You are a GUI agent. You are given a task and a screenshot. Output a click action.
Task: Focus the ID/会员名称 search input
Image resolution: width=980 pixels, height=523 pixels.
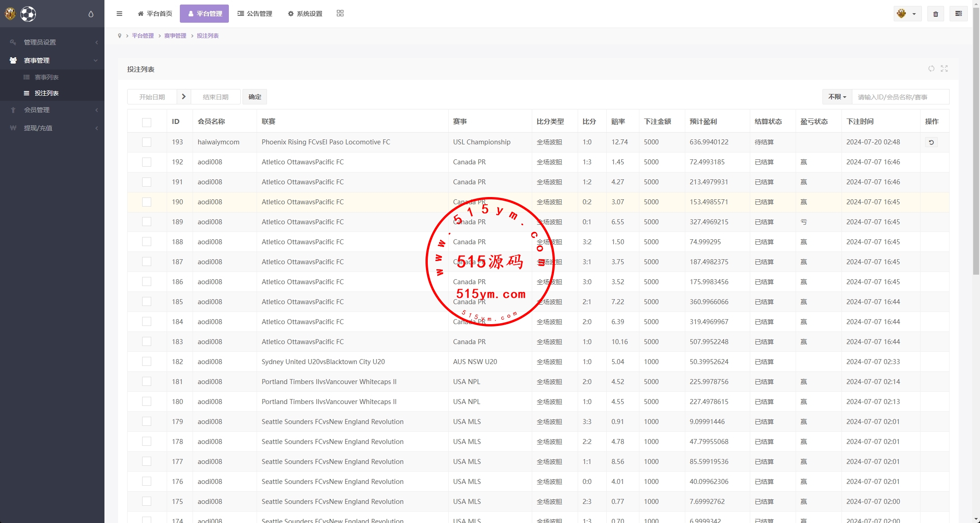(x=900, y=97)
